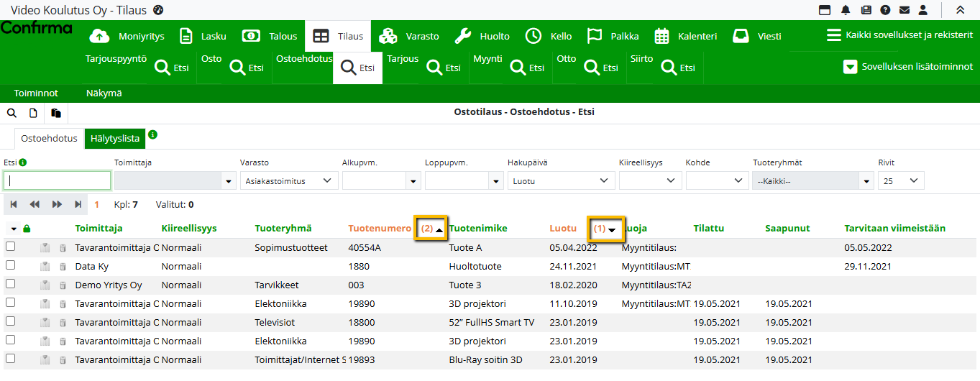
Task: Check the checkbox for the Data Ky row
Action: tap(10, 265)
